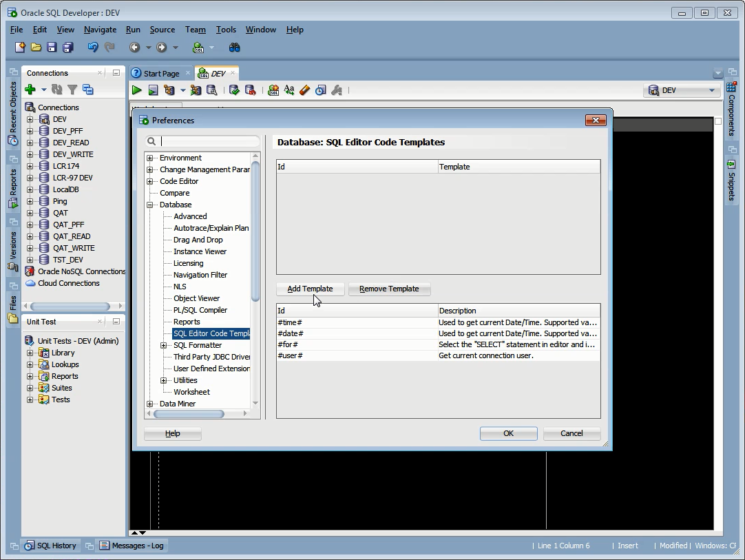
Task: Select the Suites node in Unit Test
Action: pyautogui.click(x=61, y=388)
